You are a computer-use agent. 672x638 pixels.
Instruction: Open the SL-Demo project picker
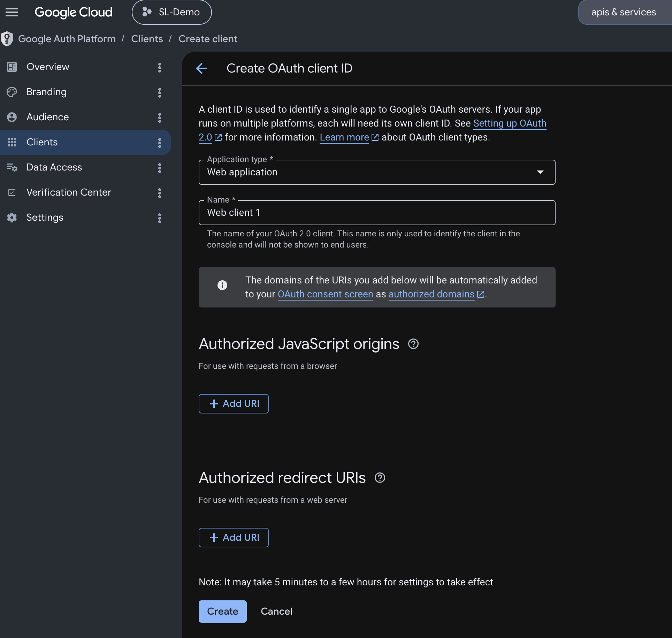pyautogui.click(x=171, y=12)
